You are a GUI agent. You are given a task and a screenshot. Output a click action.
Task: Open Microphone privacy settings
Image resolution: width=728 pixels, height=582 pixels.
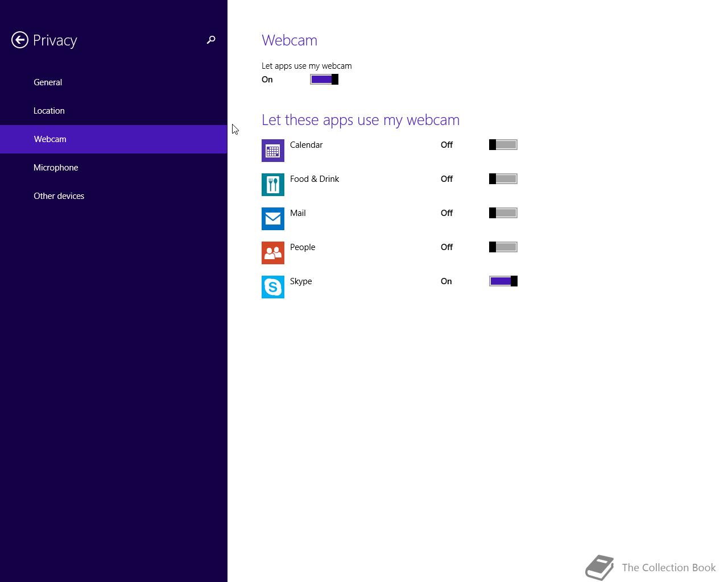click(x=114, y=168)
